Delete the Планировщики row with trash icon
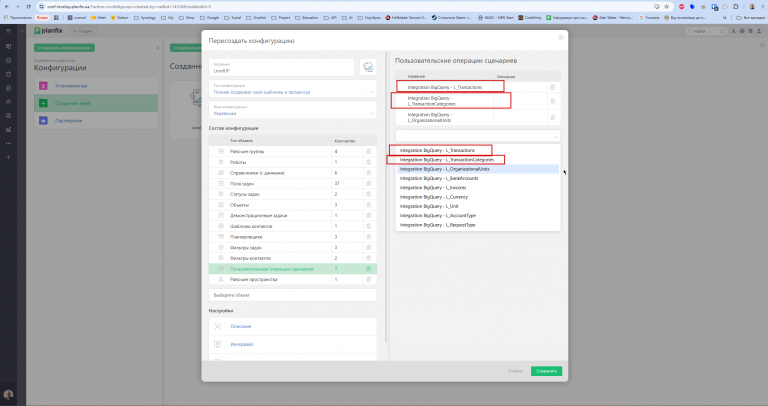Image resolution: width=768 pixels, height=406 pixels. click(x=368, y=237)
